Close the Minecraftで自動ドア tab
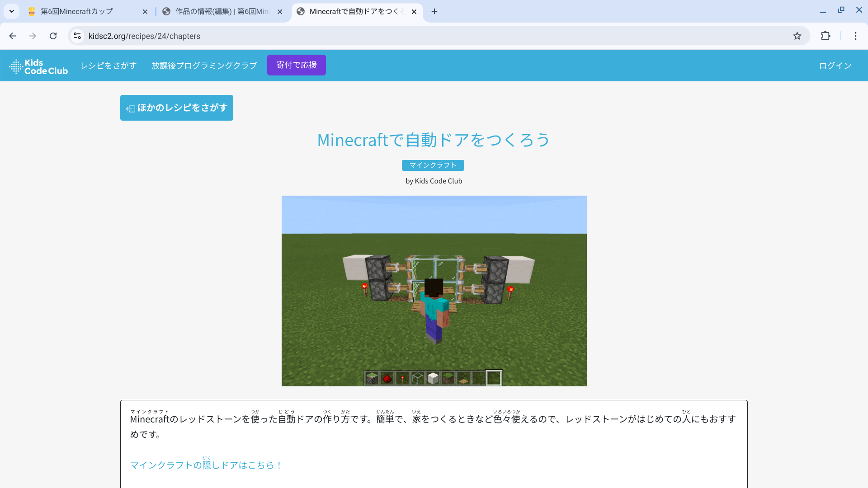This screenshot has width=868, height=488. [x=414, y=12]
